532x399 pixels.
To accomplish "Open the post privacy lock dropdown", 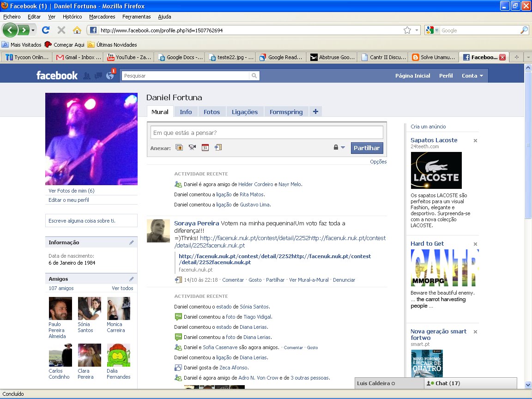I will [x=339, y=147].
